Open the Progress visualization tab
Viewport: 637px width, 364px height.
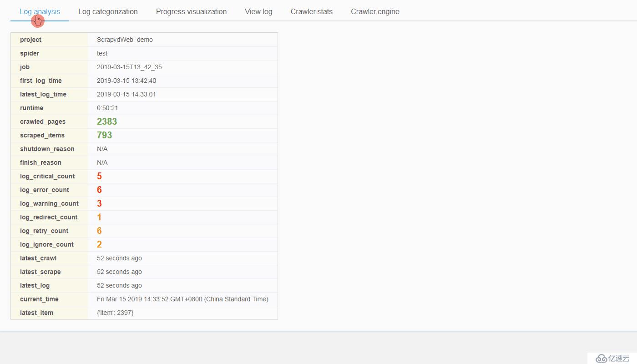[191, 12]
